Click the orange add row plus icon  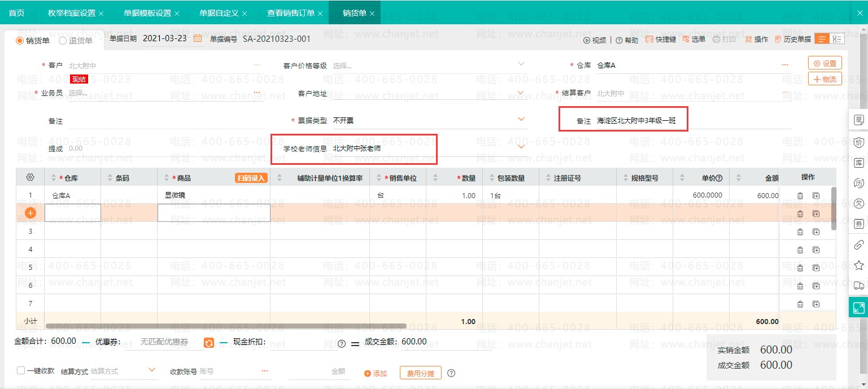(30, 213)
